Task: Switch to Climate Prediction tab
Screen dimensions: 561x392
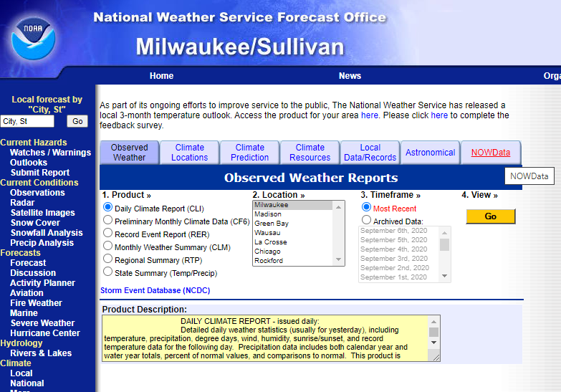Action: (x=250, y=153)
